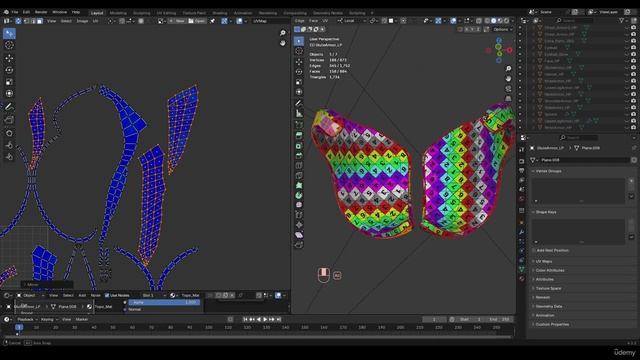640x360 pixels.
Task: Click the 3D viewport zoom magnifier icon
Action: click(x=508, y=69)
